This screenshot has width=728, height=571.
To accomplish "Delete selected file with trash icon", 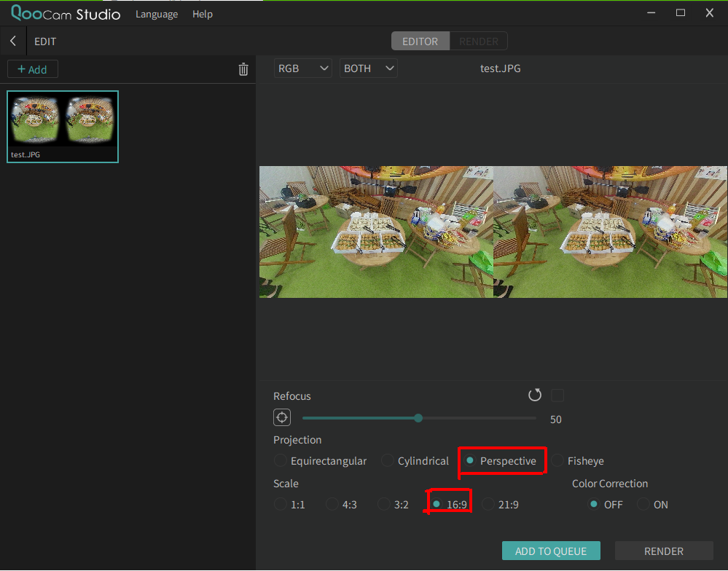I will point(243,70).
